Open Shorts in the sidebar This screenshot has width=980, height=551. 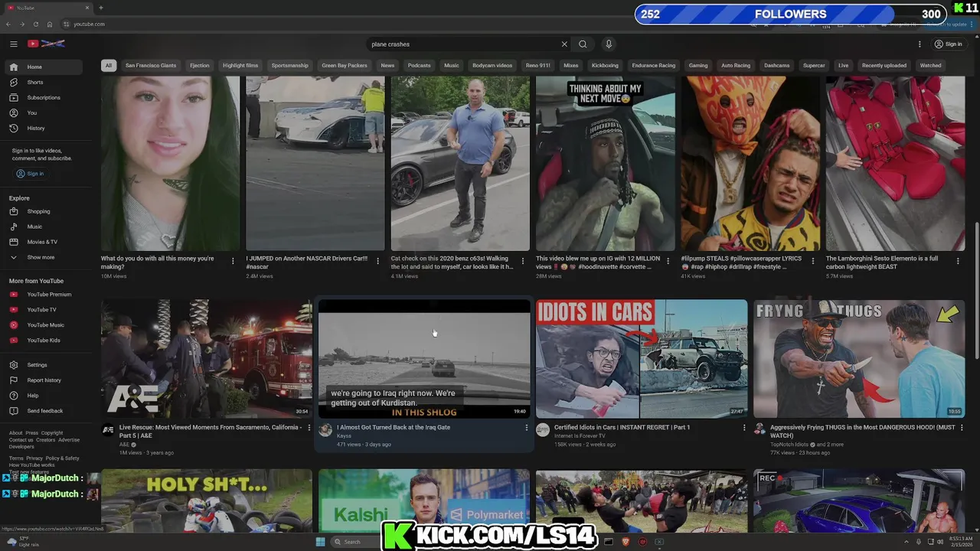click(43, 82)
